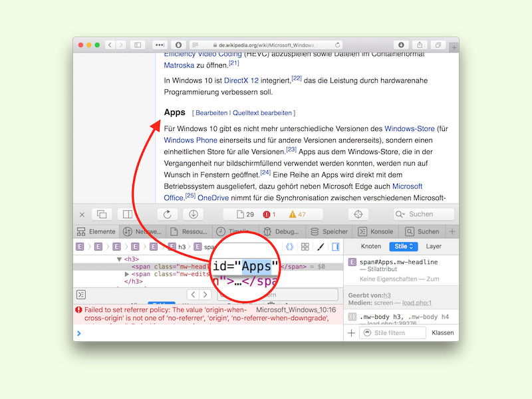Screen dimensions: 532x399
Task: Open the three-dots extension button
Action: click(x=160, y=45)
